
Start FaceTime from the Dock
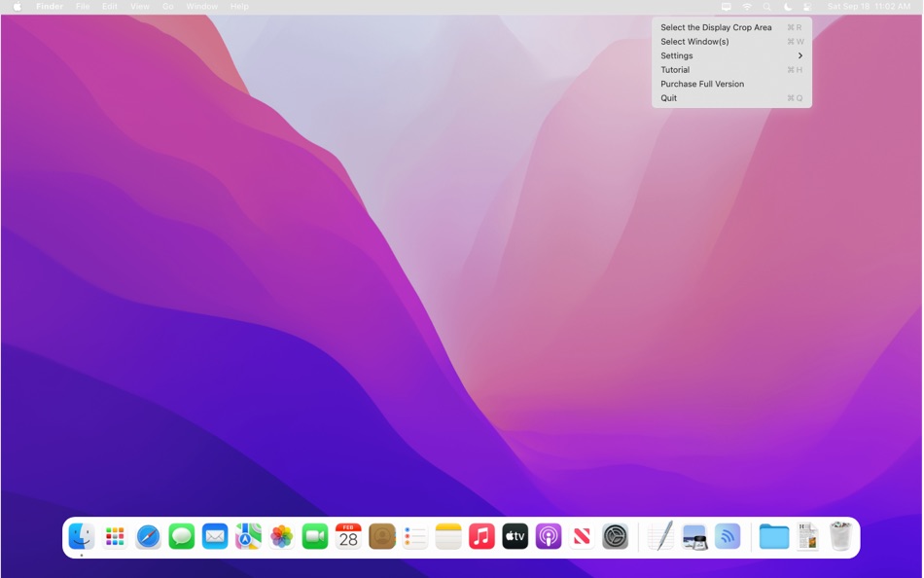pos(313,536)
